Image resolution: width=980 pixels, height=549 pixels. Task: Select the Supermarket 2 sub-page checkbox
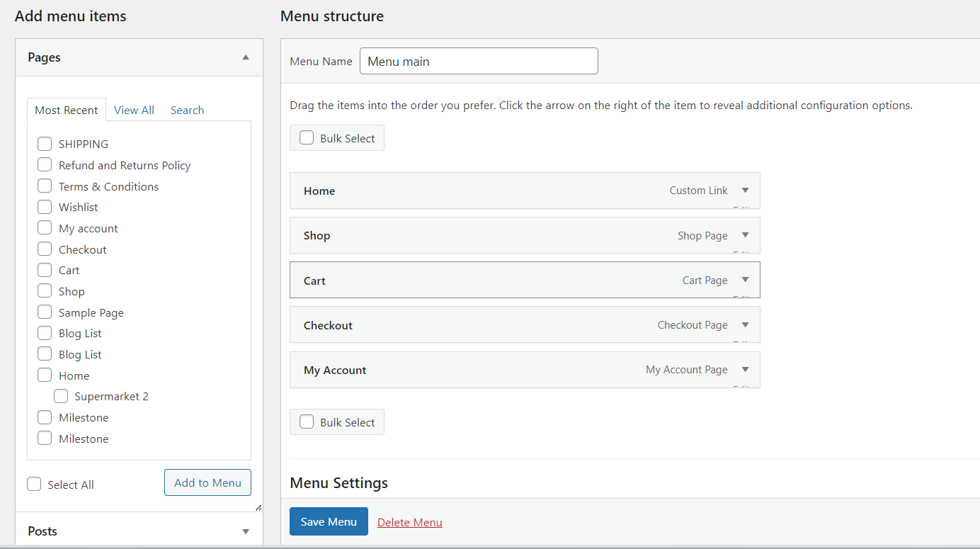click(61, 396)
